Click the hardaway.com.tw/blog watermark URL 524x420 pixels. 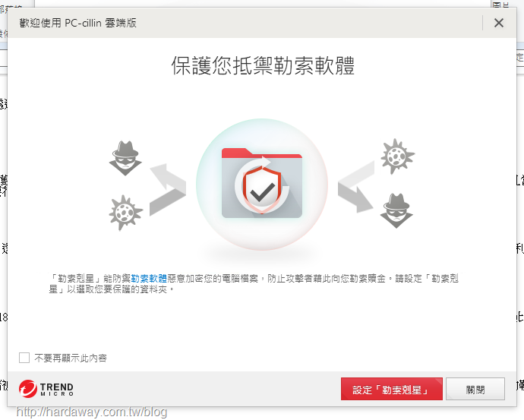click(x=92, y=412)
